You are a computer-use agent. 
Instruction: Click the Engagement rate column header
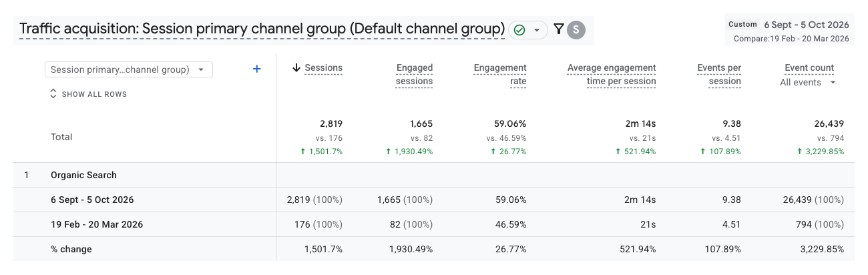(x=500, y=74)
